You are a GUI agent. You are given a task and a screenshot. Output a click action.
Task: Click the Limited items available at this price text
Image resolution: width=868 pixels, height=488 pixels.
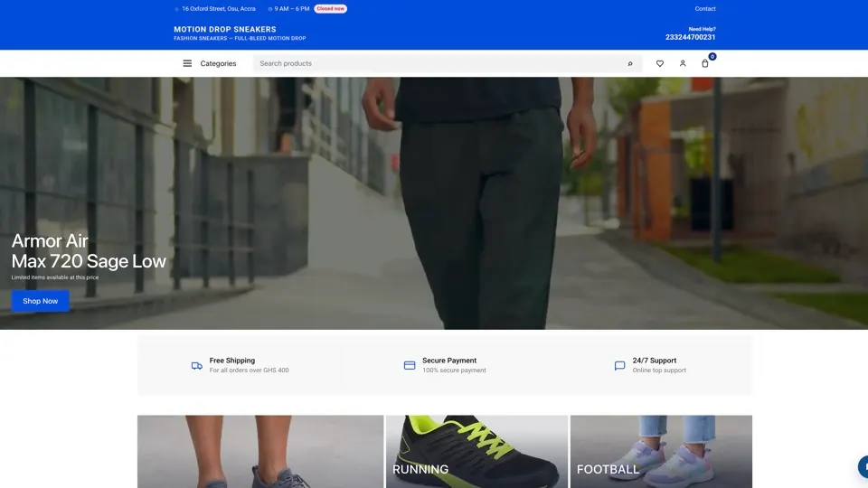[55, 277]
